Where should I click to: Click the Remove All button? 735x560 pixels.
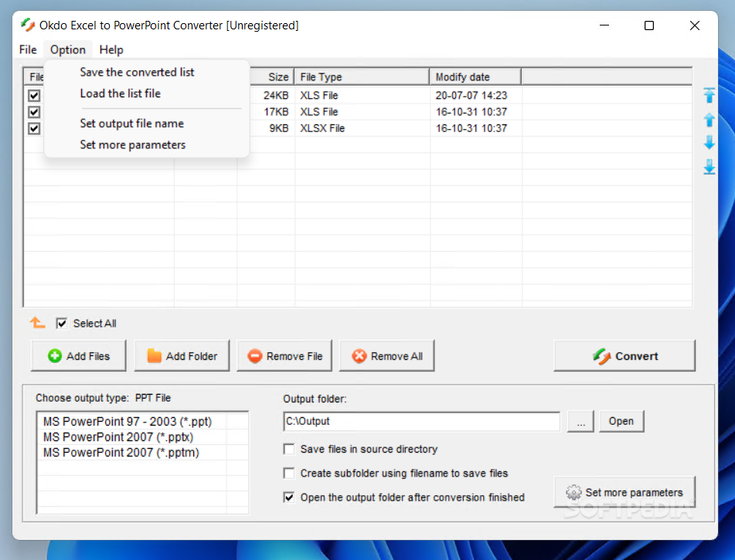(x=387, y=356)
